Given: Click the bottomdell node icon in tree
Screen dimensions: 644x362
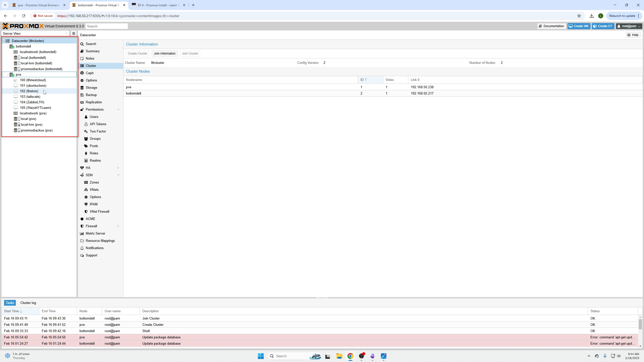Looking at the screenshot, I should (x=12, y=46).
